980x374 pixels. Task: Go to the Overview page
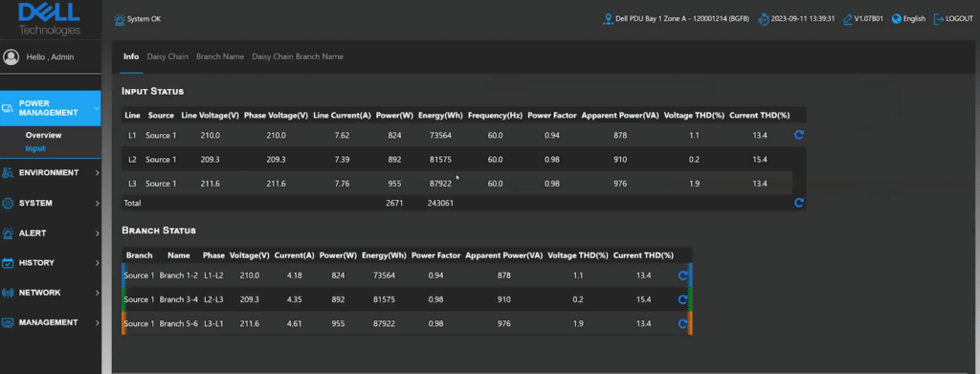(x=44, y=135)
